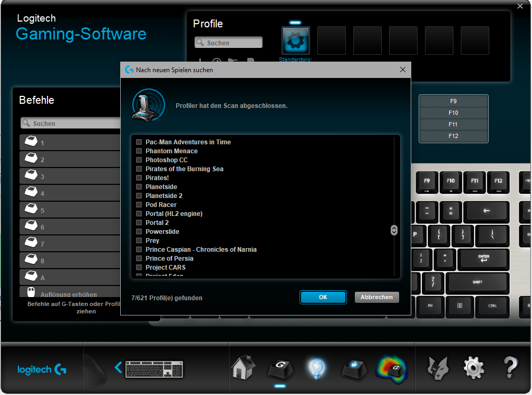Viewport: 532px width, 395px height.
Task: Enable Project CARS checkbox
Action: [139, 268]
